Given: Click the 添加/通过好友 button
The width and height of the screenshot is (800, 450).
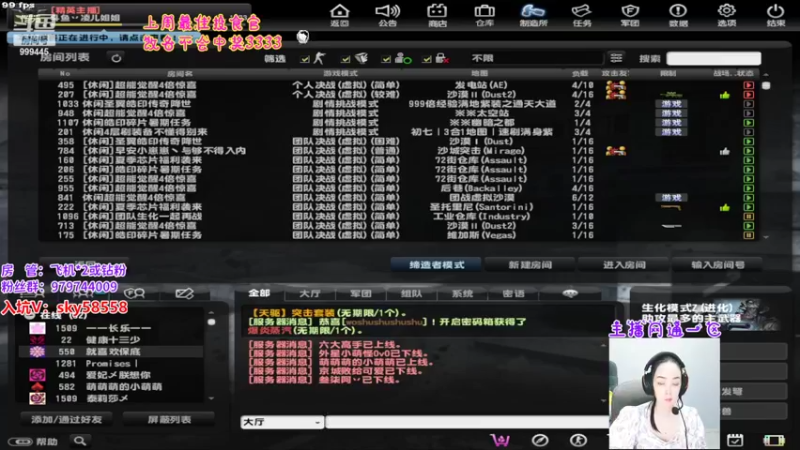Looking at the screenshot, I should coord(67,419).
